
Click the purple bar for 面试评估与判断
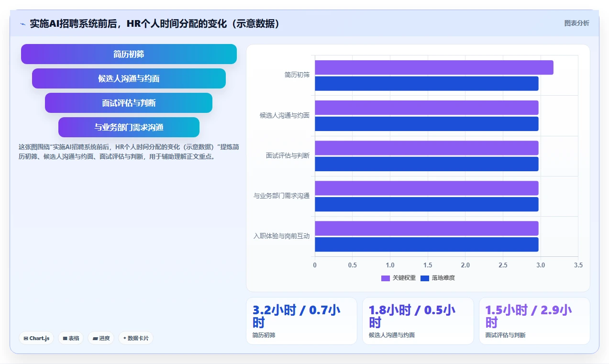(427, 148)
